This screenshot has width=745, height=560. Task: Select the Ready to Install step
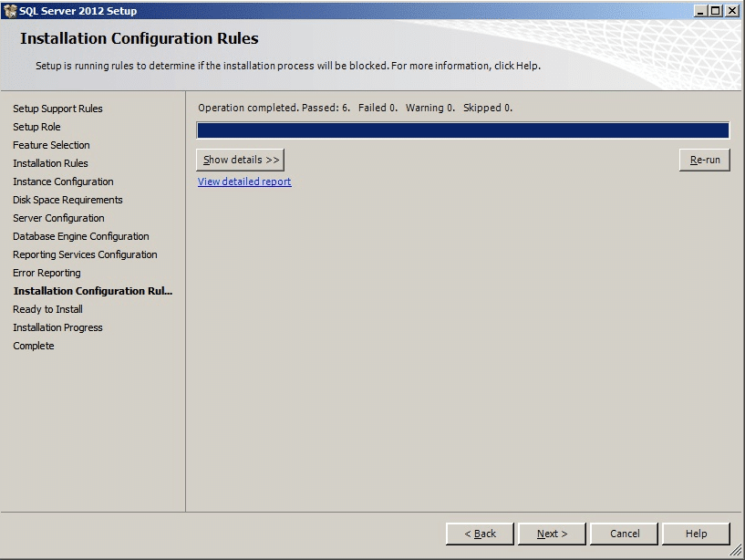(x=49, y=309)
